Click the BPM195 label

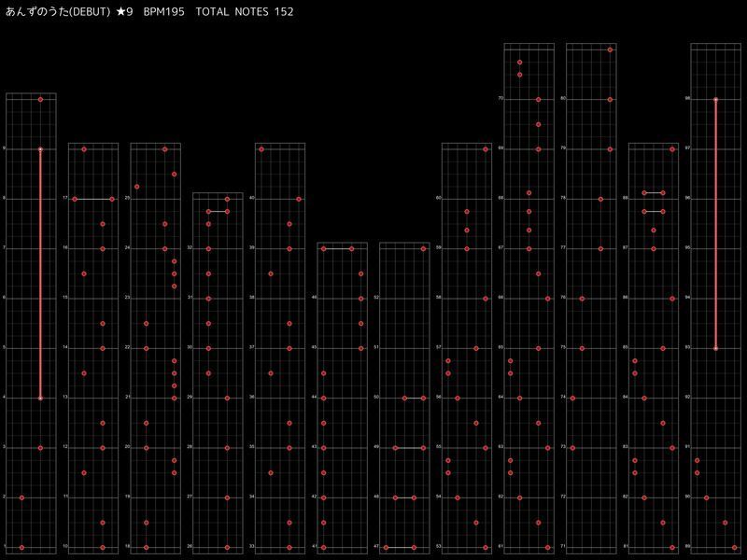pyautogui.click(x=163, y=10)
